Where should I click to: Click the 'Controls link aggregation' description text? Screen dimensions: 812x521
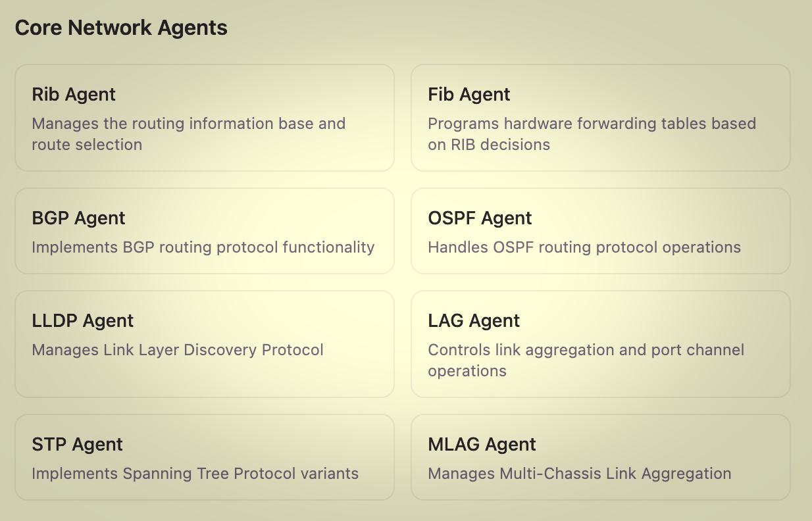click(586, 350)
